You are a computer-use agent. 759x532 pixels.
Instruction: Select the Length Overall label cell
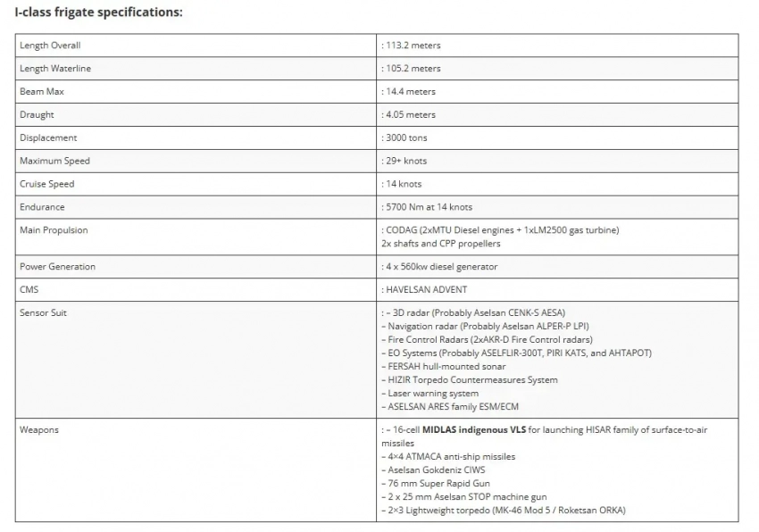[x=50, y=46]
